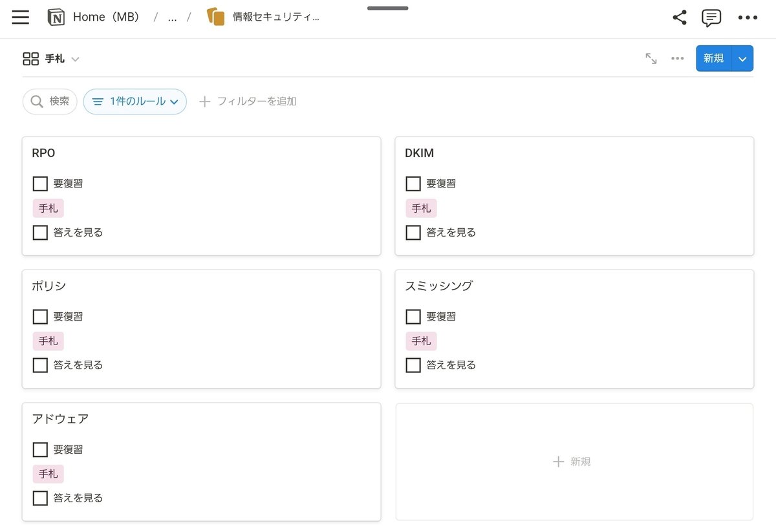
Task: Open the comments icon
Action: coord(711,17)
